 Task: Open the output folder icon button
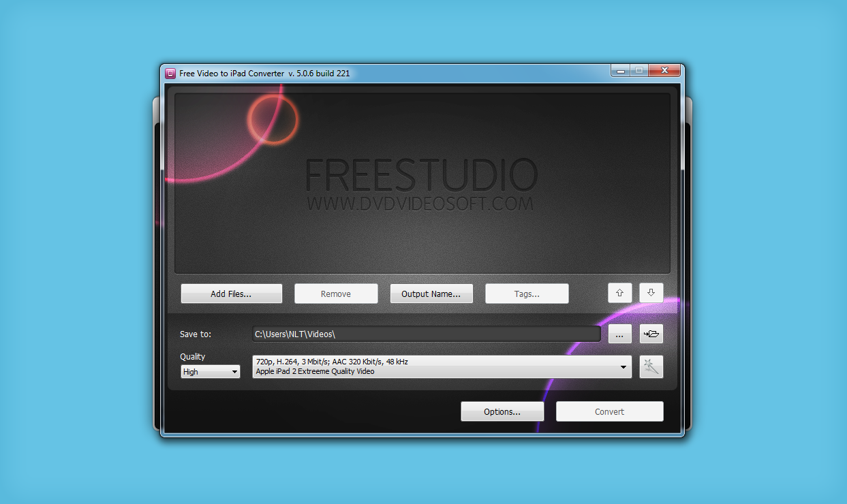coord(651,334)
